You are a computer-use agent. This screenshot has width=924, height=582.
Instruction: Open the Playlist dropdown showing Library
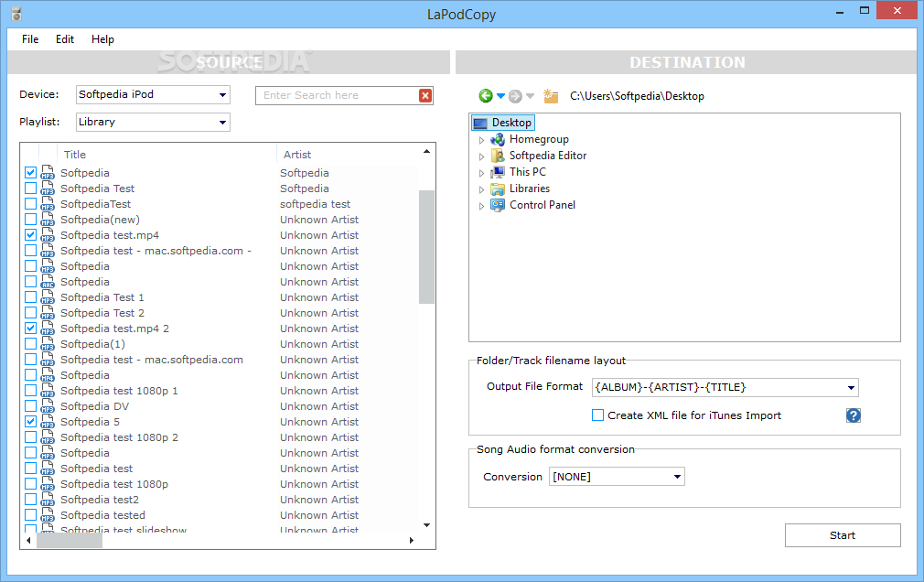click(x=153, y=122)
